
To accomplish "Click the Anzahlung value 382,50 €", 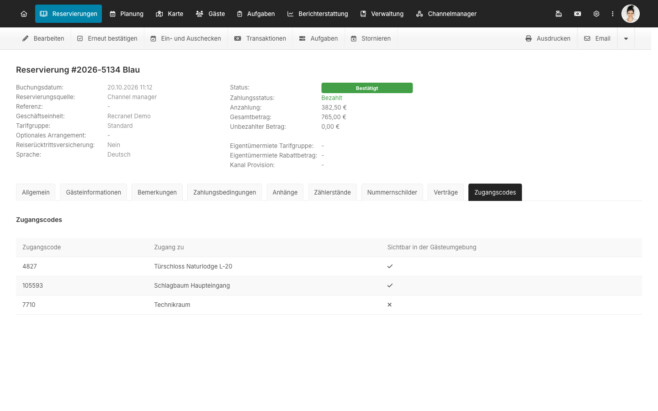I will pos(334,107).
